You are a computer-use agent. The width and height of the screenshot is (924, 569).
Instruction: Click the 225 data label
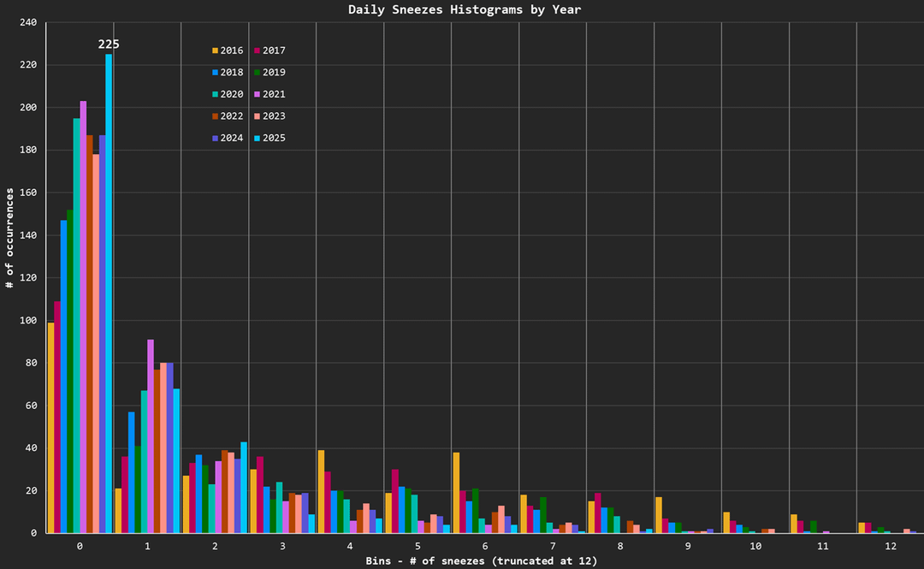pos(109,44)
